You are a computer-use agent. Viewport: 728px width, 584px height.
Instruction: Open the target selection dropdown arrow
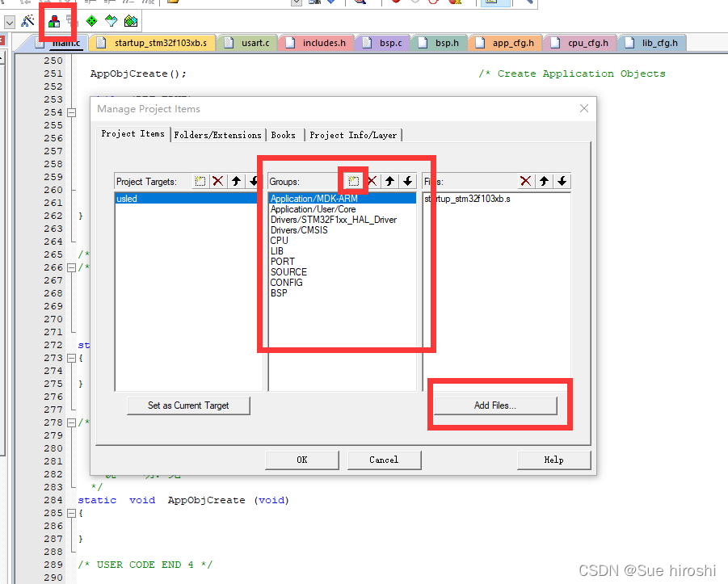tap(10, 22)
